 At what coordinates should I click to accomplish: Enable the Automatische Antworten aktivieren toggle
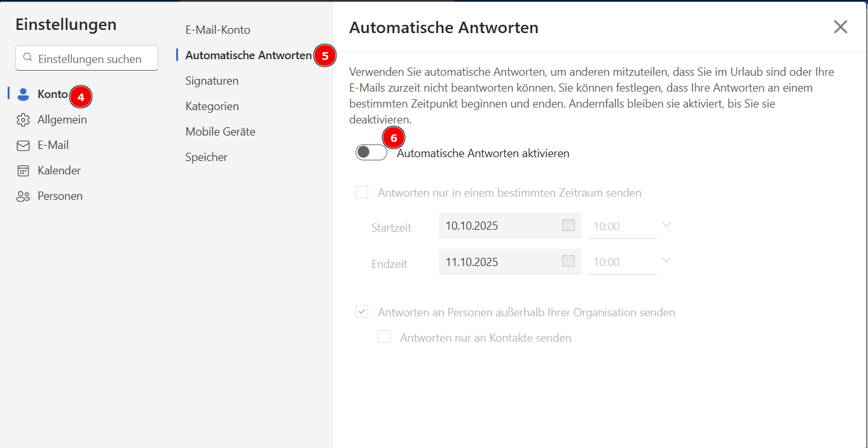pos(371,153)
